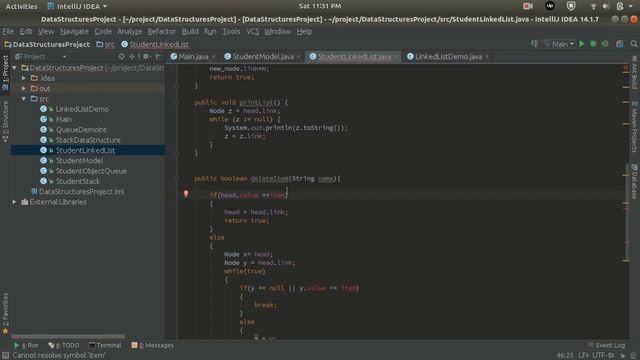Open the Run tool window button
This screenshot has height=360, width=640.
(27, 345)
